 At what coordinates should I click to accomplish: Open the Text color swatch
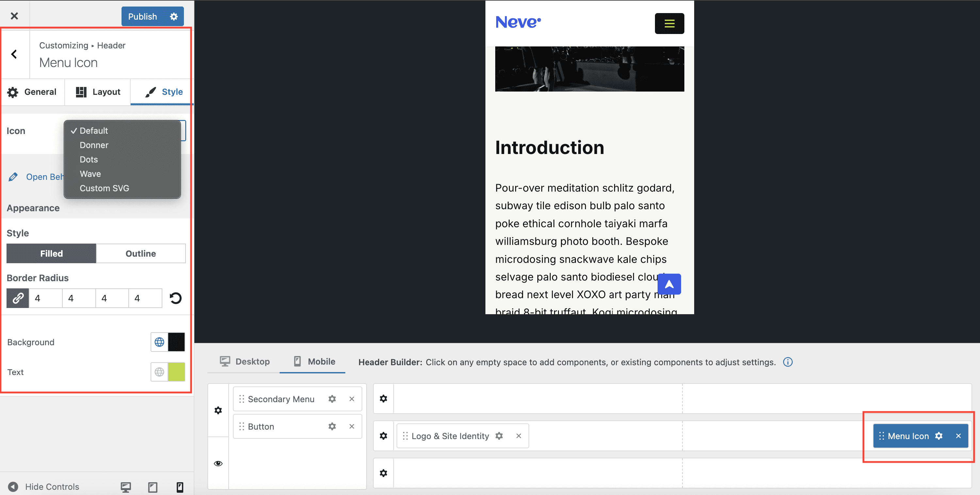pyautogui.click(x=176, y=372)
